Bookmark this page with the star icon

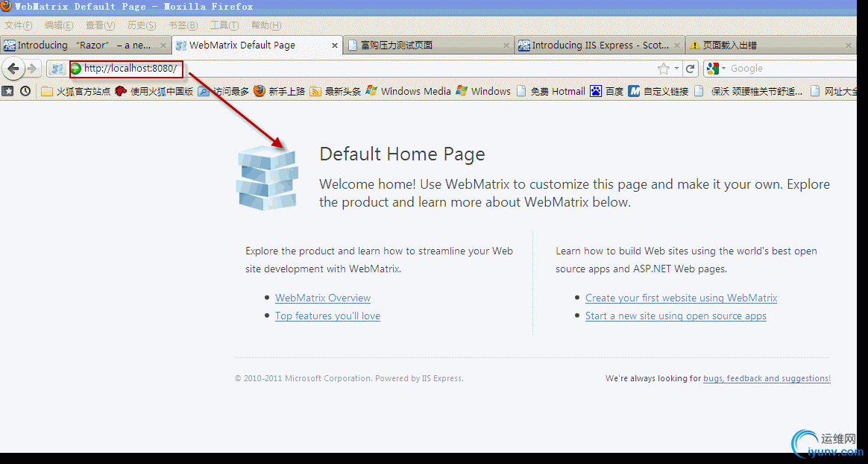pos(663,69)
